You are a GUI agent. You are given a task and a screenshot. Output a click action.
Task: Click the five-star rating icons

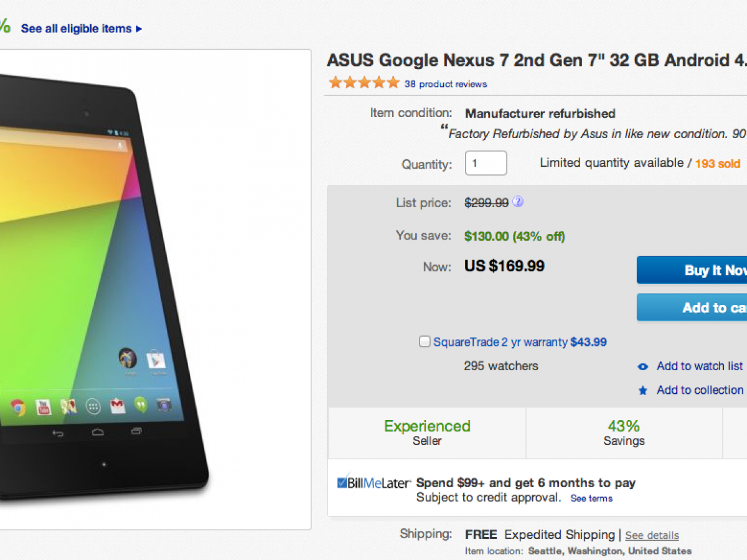click(364, 83)
